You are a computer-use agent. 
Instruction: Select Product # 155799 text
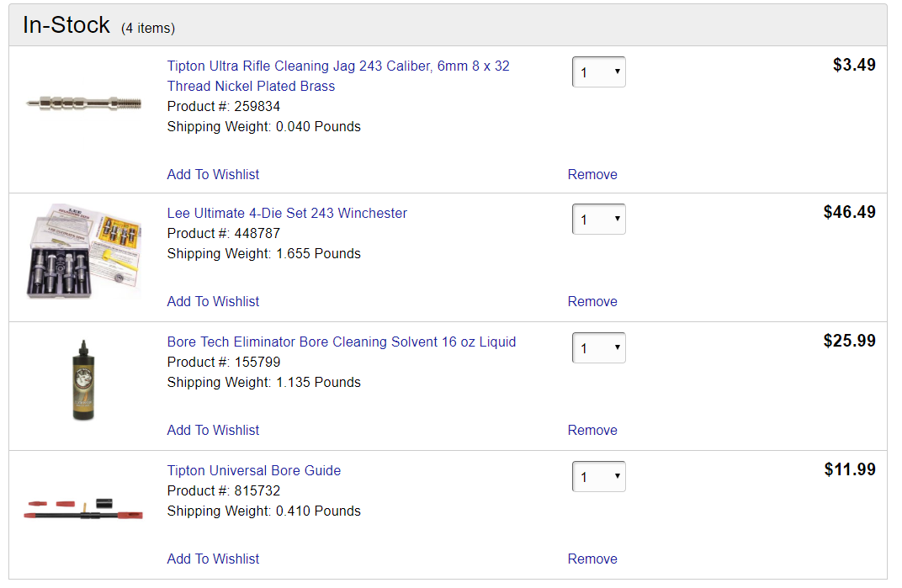(x=224, y=363)
